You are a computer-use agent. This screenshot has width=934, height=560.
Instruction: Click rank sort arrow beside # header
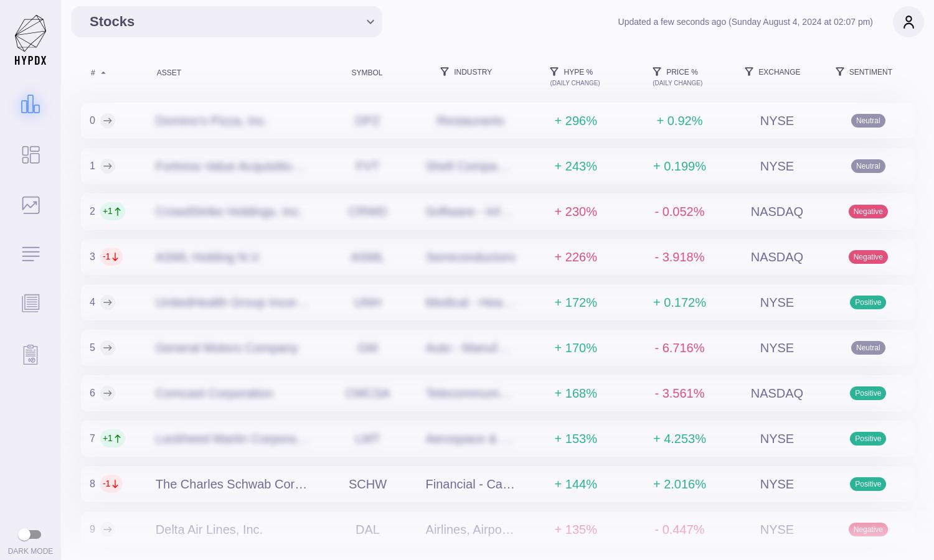tap(103, 73)
